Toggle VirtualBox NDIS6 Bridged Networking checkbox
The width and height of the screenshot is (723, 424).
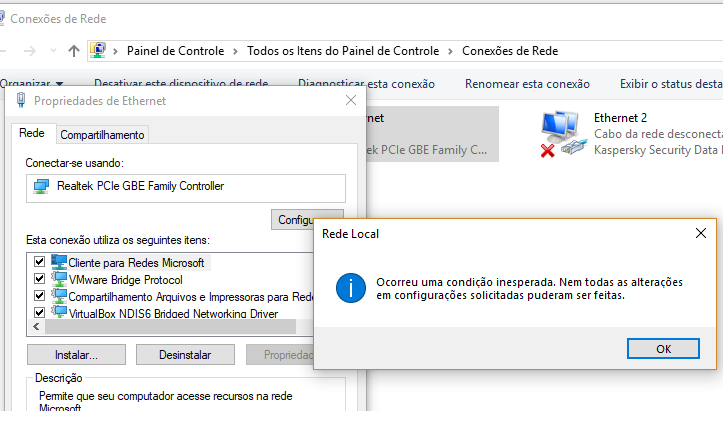pos(40,313)
